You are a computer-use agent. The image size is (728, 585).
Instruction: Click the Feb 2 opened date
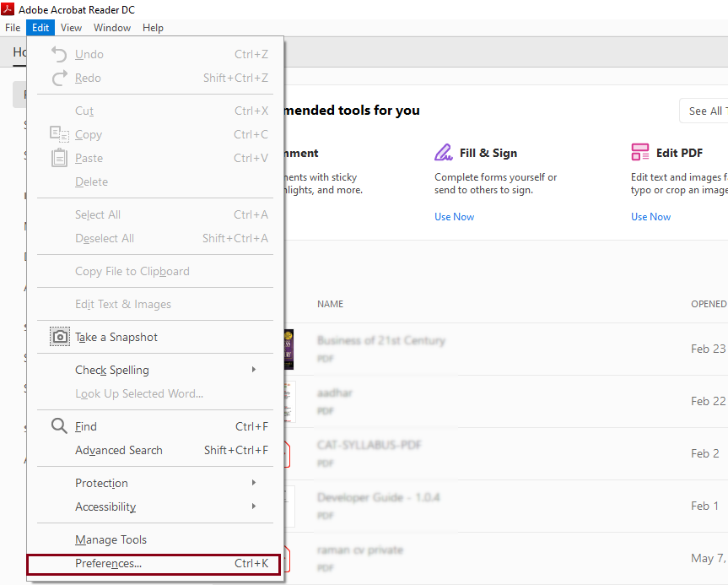point(704,453)
